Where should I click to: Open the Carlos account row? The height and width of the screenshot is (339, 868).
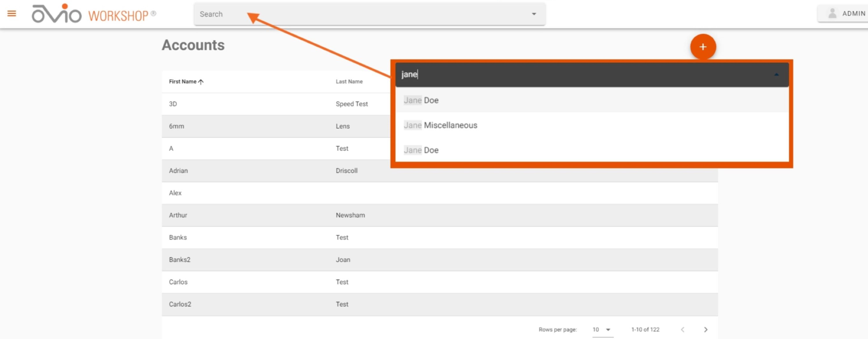coord(440,282)
